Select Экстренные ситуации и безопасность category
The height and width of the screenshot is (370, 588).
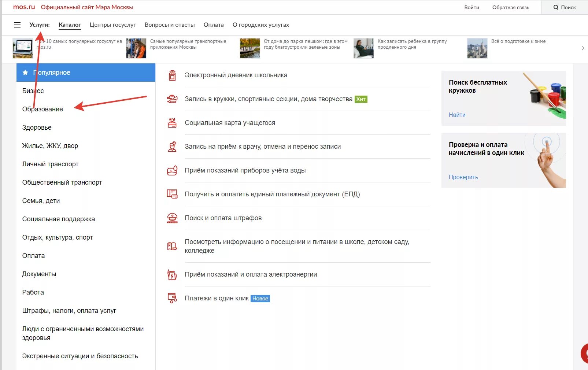pyautogui.click(x=80, y=356)
